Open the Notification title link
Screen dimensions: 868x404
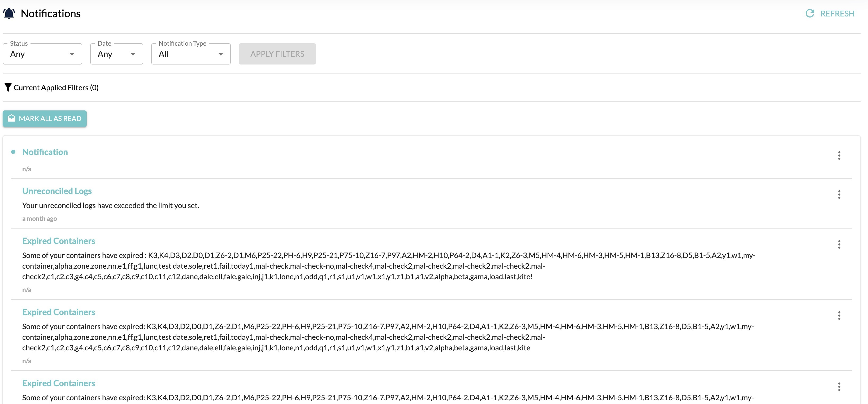45,152
